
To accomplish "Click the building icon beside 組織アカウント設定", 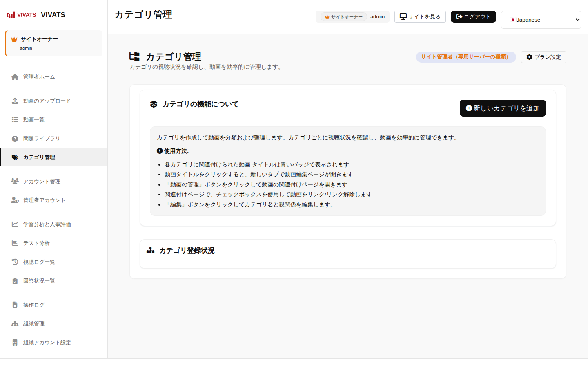I will point(15,343).
